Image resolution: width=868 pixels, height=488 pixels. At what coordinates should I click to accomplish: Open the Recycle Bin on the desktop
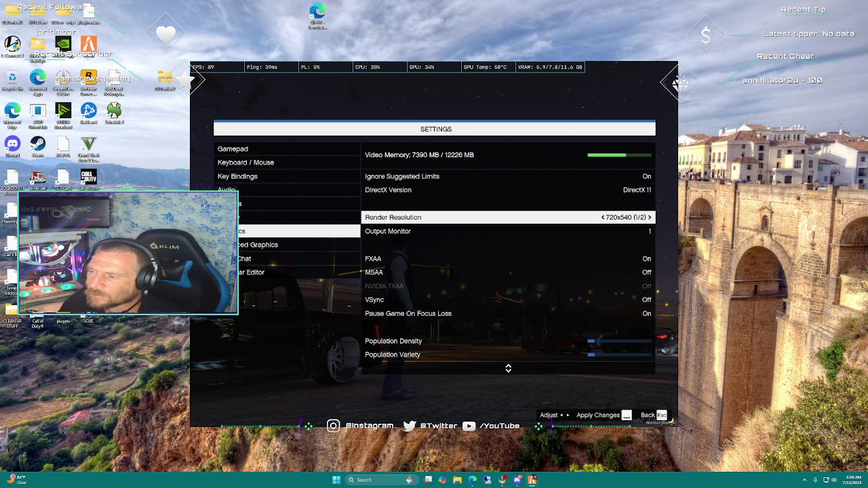(x=12, y=80)
